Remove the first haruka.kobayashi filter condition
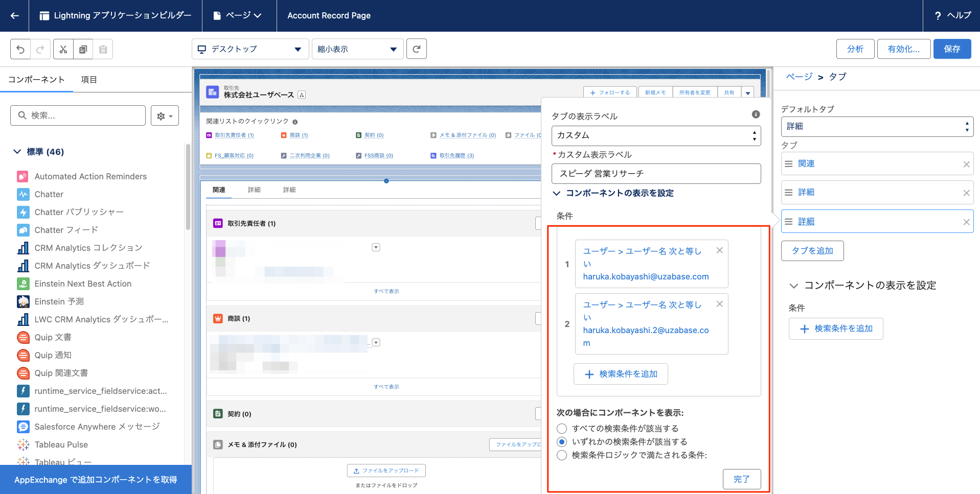Image resolution: width=980 pixels, height=494 pixels. (719, 250)
